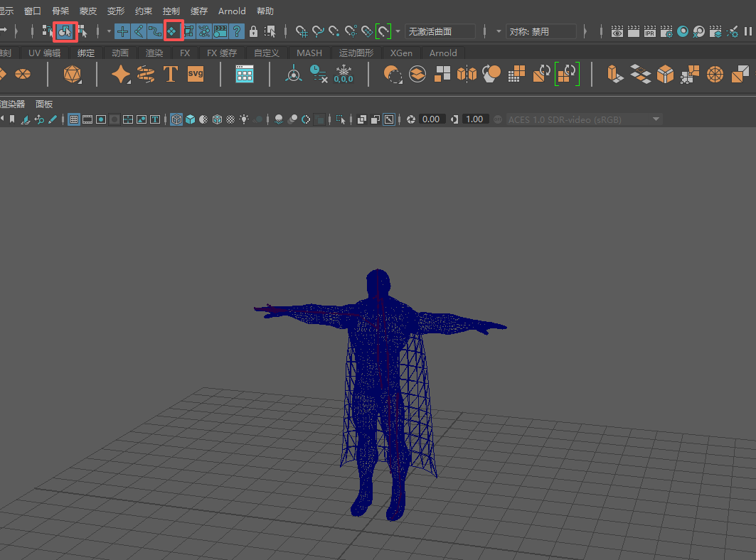
Task: Open the 对称: 禁用 symmetry dropdown
Action: coord(541,32)
